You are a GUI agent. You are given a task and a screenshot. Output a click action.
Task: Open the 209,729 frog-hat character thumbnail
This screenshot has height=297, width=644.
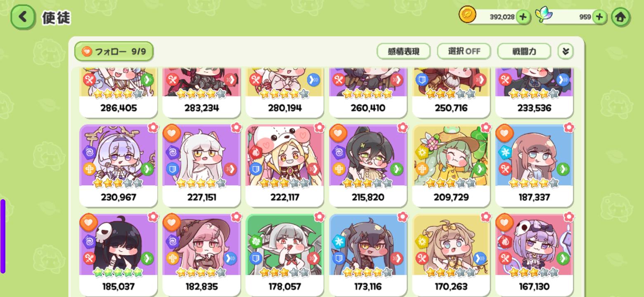(x=451, y=156)
